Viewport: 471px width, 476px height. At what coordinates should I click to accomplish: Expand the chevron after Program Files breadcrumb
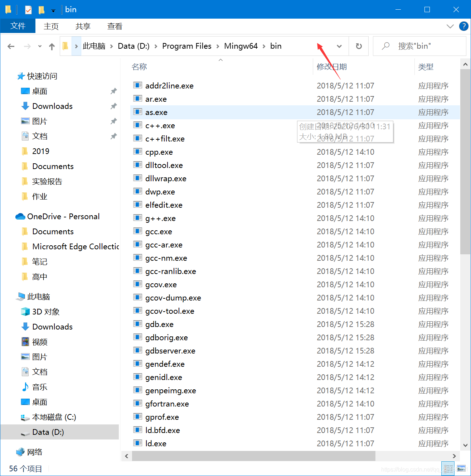(218, 46)
